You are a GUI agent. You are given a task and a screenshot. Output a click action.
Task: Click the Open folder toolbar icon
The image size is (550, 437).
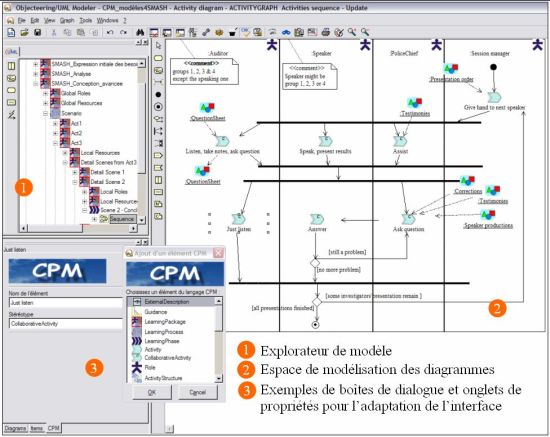coord(24,33)
